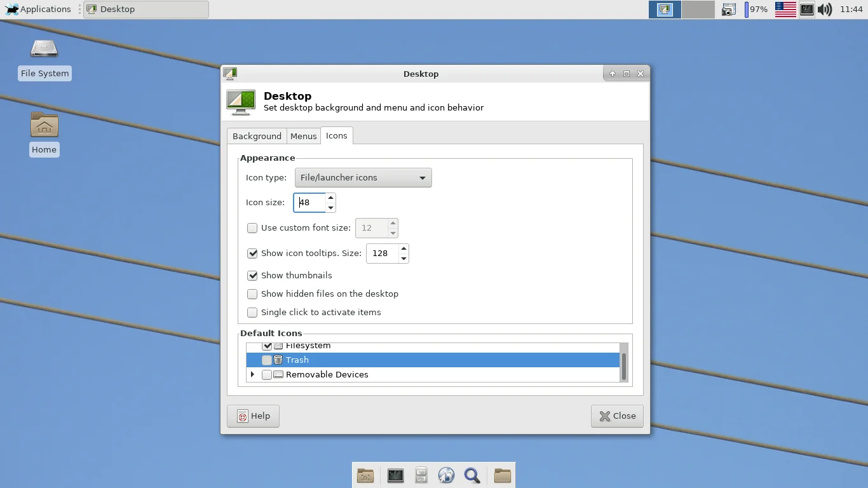Switch to the first workspace in the pager

(665, 10)
